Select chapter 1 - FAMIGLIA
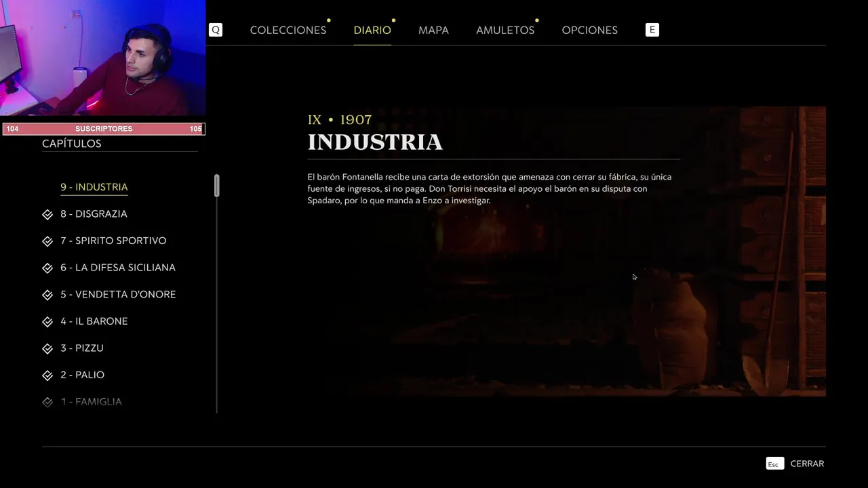The width and height of the screenshot is (868, 488). point(91,402)
